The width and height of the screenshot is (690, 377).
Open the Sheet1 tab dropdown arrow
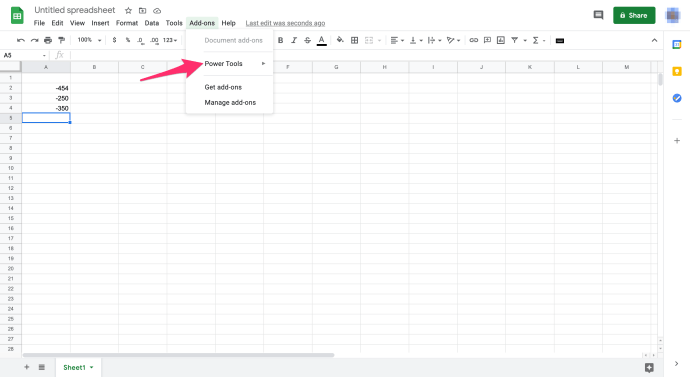tap(92, 367)
